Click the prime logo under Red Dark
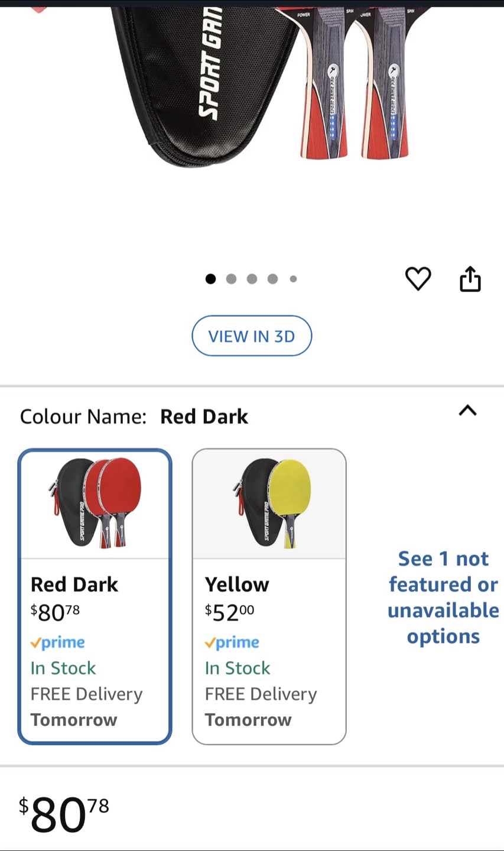 click(58, 642)
